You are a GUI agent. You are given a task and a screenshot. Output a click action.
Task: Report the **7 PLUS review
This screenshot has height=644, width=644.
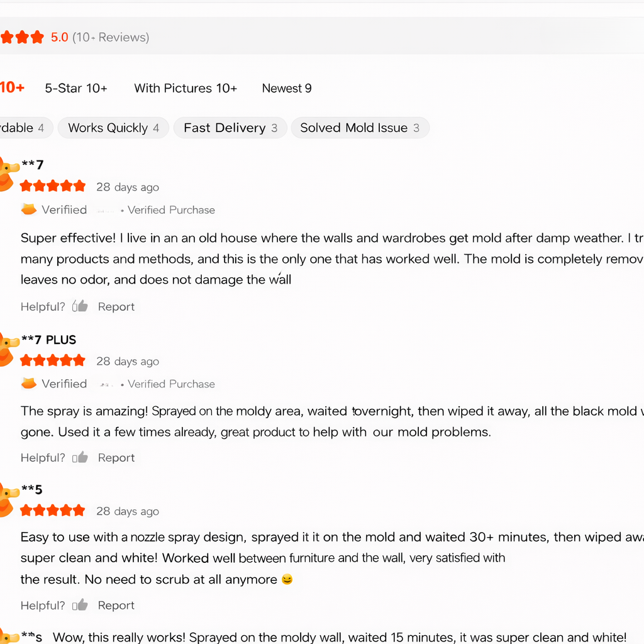(116, 458)
